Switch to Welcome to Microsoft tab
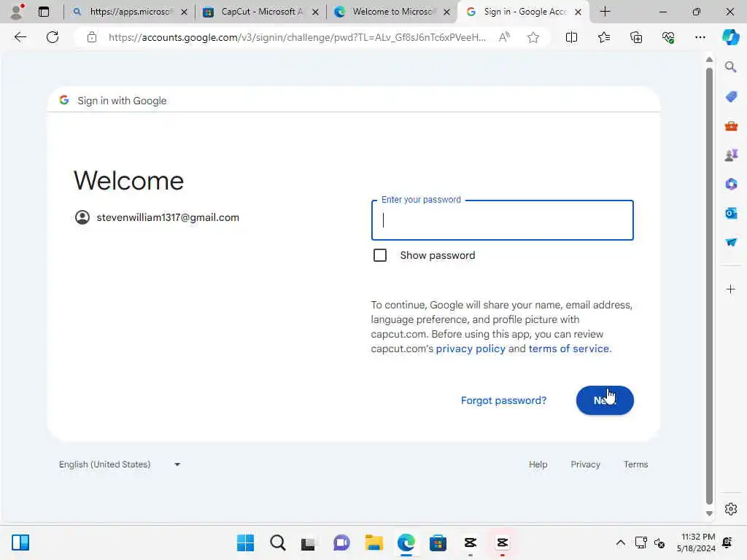Screen dimensions: 747x560 [x=391, y=12]
